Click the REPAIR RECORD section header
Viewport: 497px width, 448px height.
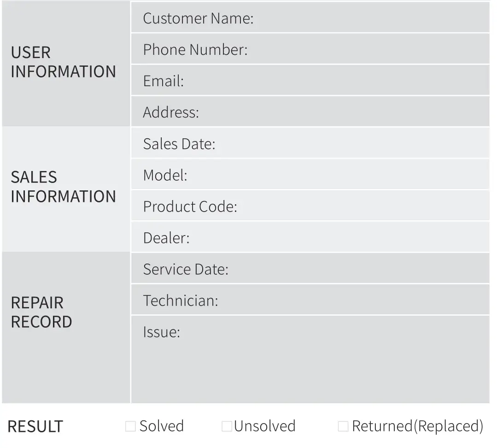[41, 312]
